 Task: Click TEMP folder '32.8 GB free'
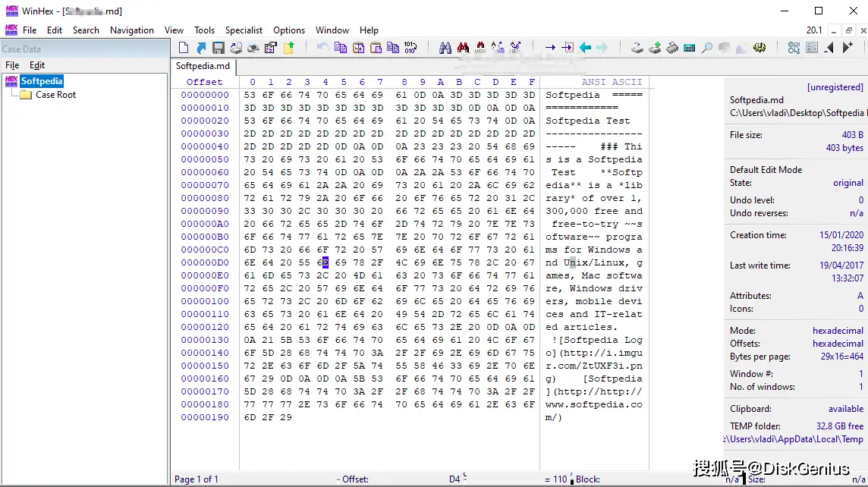click(840, 426)
